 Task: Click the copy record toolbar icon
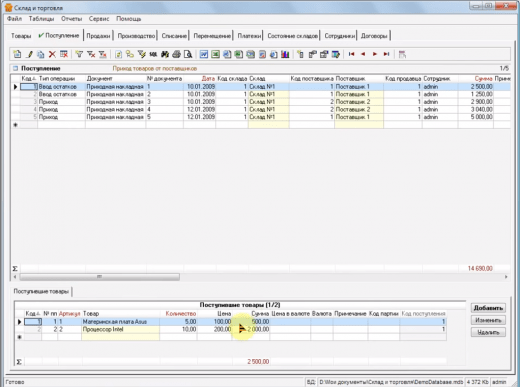coord(41,54)
